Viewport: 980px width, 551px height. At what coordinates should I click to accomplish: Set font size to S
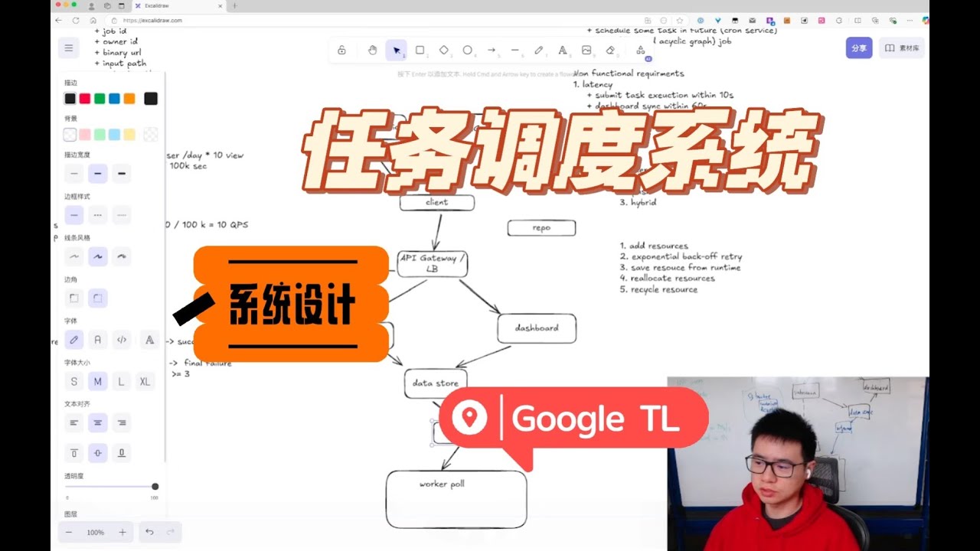point(74,381)
